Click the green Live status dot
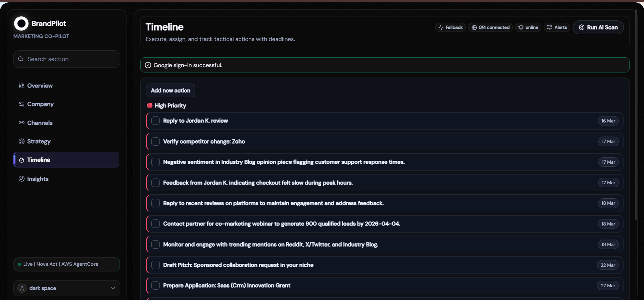 pos(19,264)
